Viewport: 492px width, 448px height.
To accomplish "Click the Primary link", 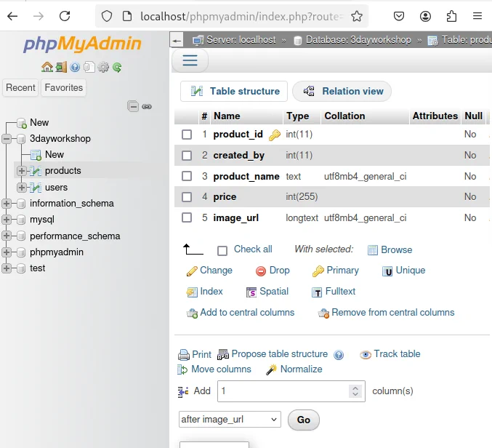I will 342,271.
